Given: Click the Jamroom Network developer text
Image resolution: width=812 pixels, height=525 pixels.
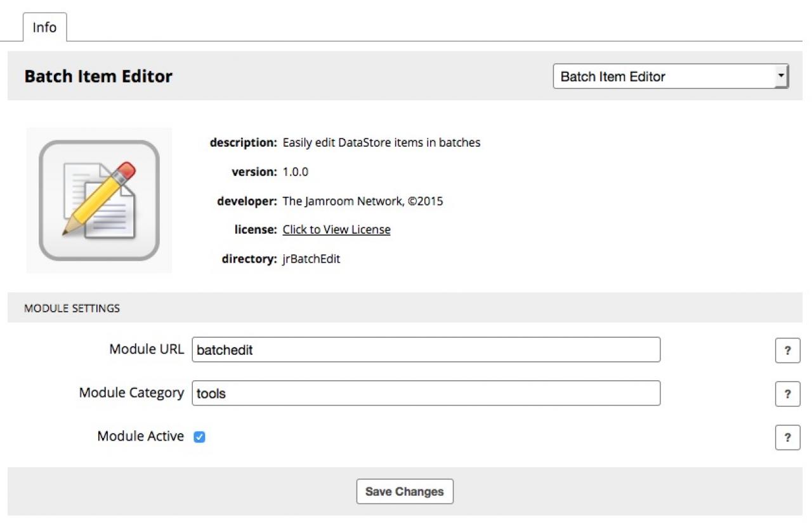Looking at the screenshot, I should click(x=363, y=201).
